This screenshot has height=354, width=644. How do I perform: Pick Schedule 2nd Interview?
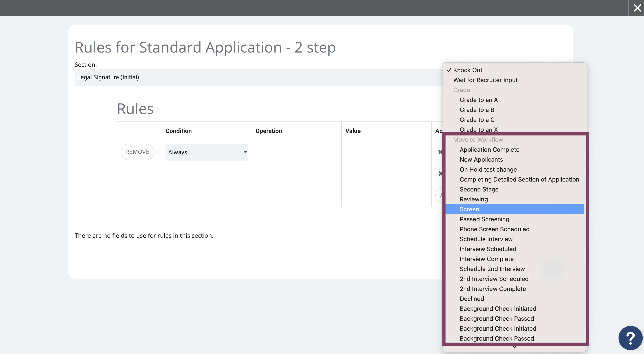(515, 269)
